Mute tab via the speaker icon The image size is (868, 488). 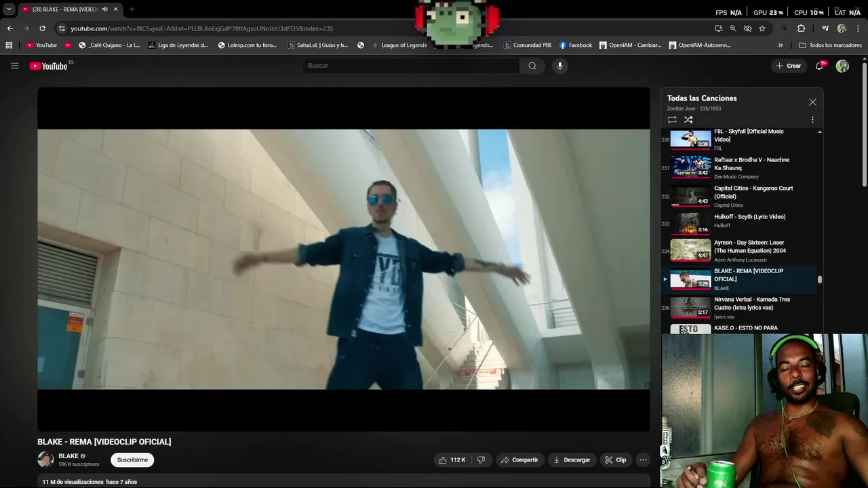[104, 9]
